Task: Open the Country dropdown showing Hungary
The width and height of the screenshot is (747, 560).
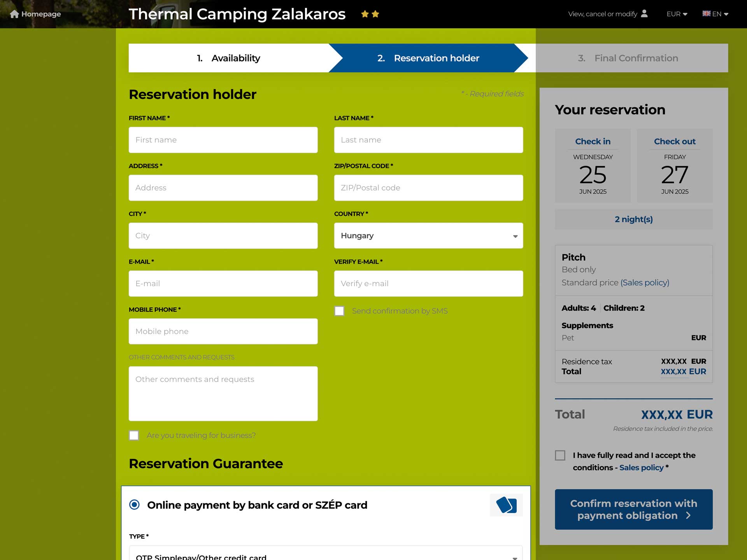Action: tap(428, 236)
